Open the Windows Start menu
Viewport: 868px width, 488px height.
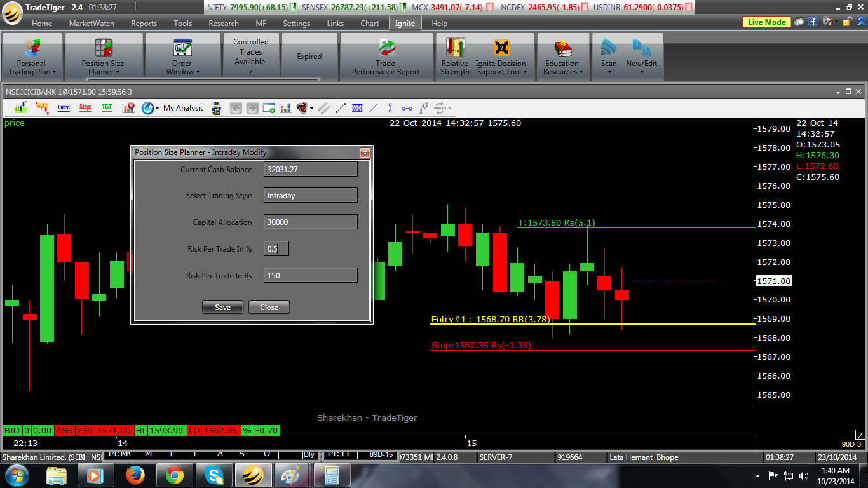(17, 475)
